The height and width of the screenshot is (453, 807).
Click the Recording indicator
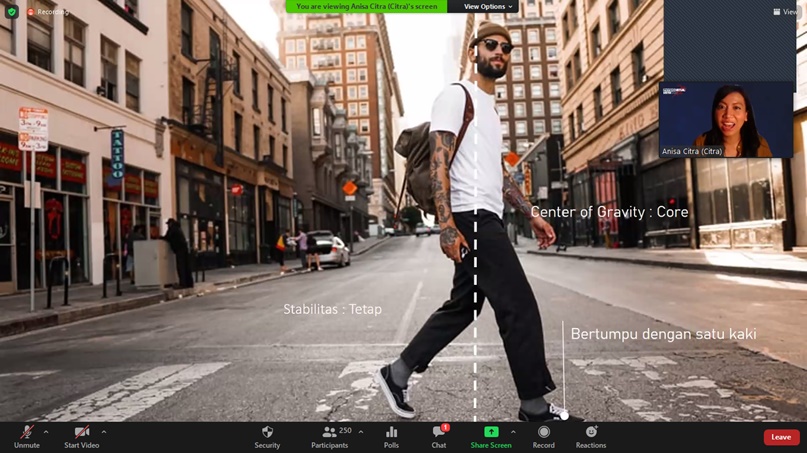click(x=48, y=12)
